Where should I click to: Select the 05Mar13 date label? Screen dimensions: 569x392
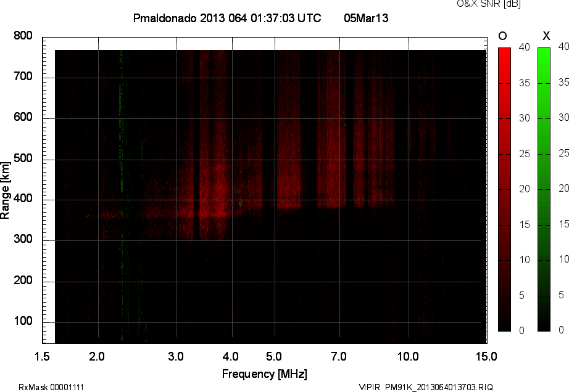click(365, 18)
